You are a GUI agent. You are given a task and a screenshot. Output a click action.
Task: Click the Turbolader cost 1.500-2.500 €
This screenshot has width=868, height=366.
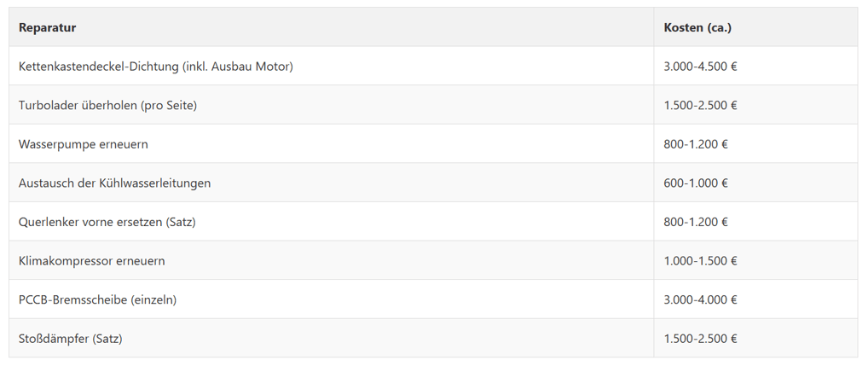click(700, 105)
